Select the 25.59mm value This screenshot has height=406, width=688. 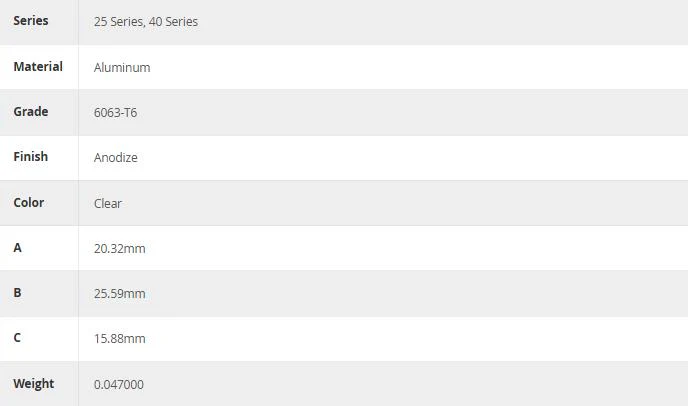point(119,294)
